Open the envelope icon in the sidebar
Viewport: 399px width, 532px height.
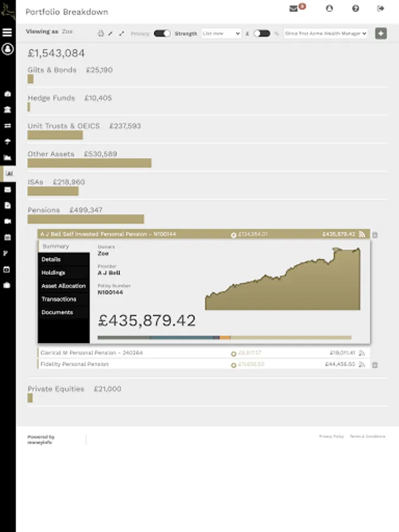[8, 189]
